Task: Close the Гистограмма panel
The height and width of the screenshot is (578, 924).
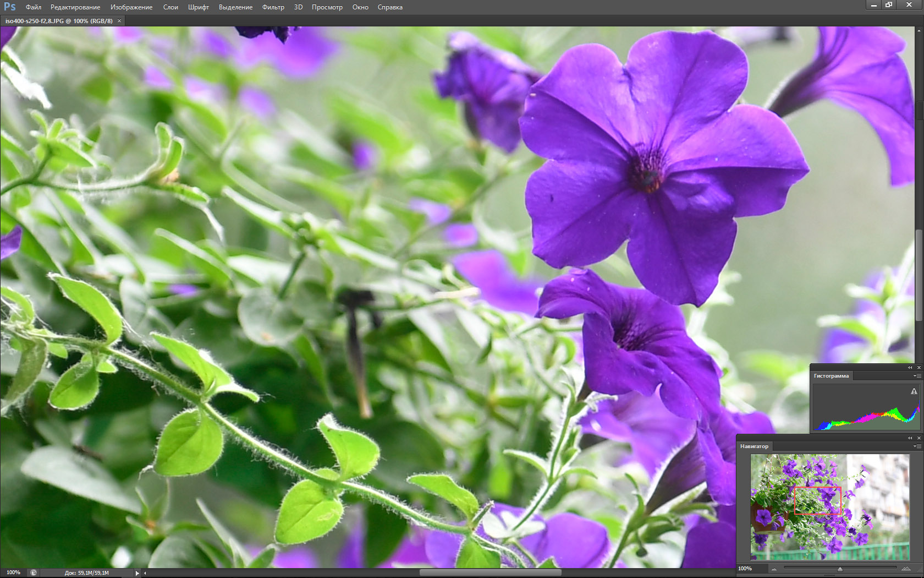Action: [919, 367]
